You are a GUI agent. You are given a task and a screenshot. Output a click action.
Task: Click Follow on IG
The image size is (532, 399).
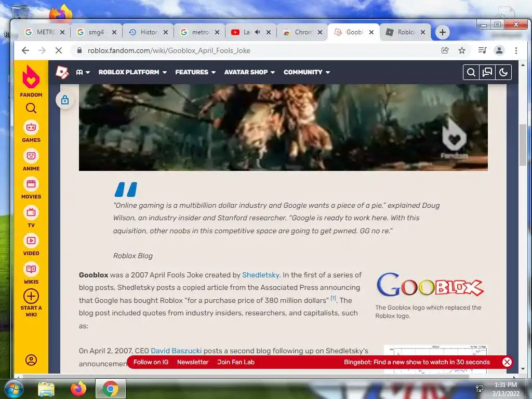pyautogui.click(x=151, y=362)
